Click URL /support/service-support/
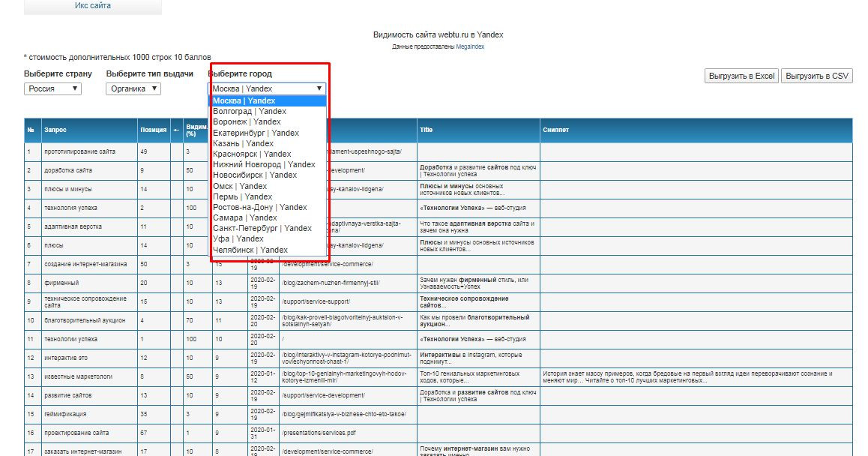The height and width of the screenshot is (456, 868). (x=316, y=302)
